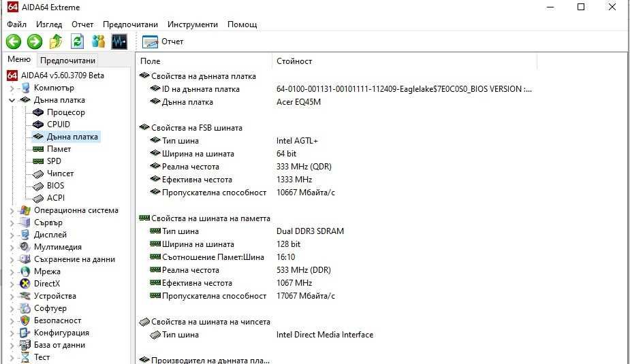Expand the Операционна система node

click(12, 210)
